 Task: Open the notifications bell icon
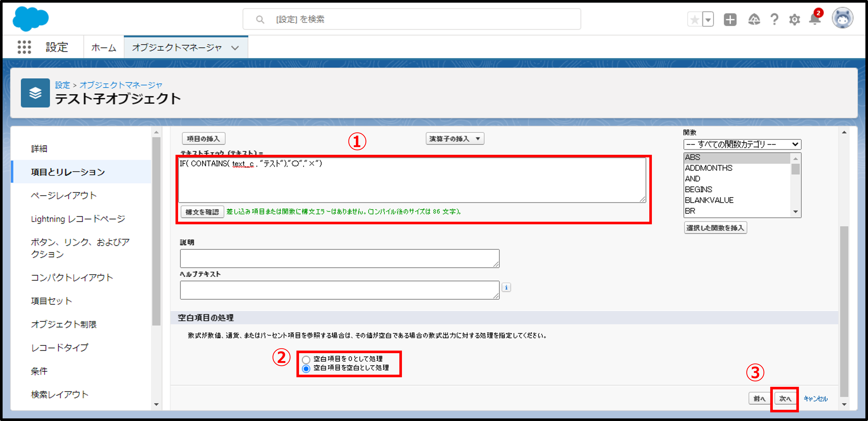coord(814,19)
